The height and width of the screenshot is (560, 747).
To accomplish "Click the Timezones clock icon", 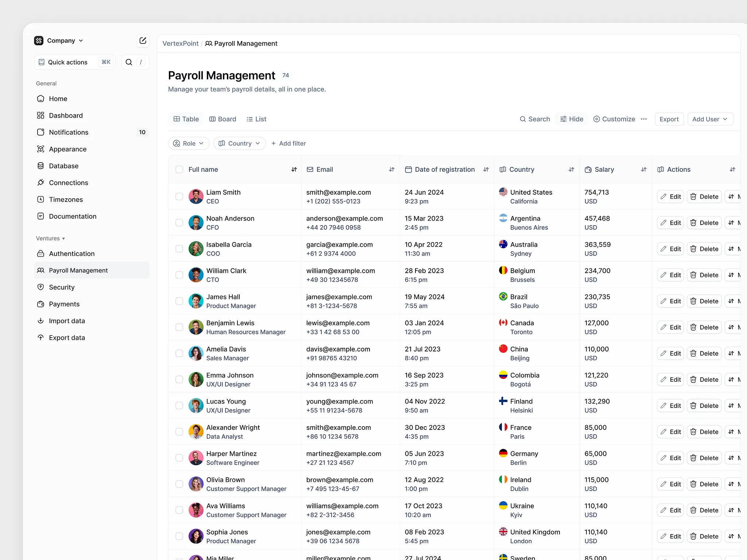I will point(41,199).
